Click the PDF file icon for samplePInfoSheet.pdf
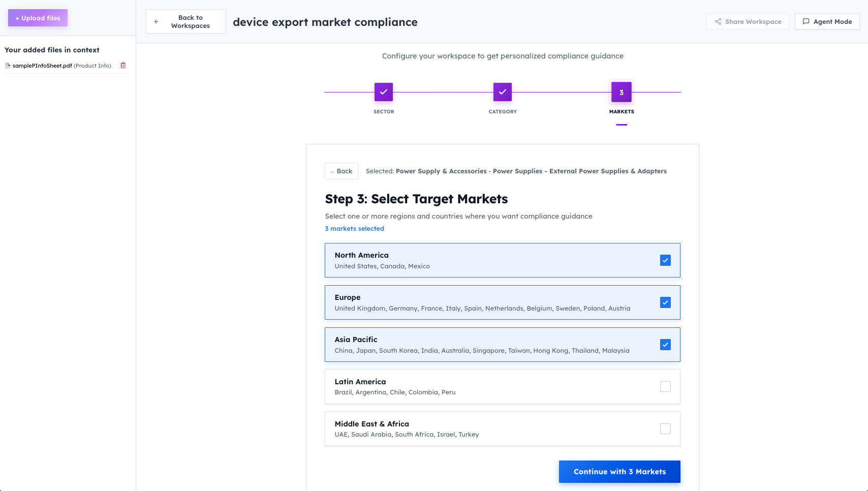The image size is (868, 491). click(x=8, y=66)
